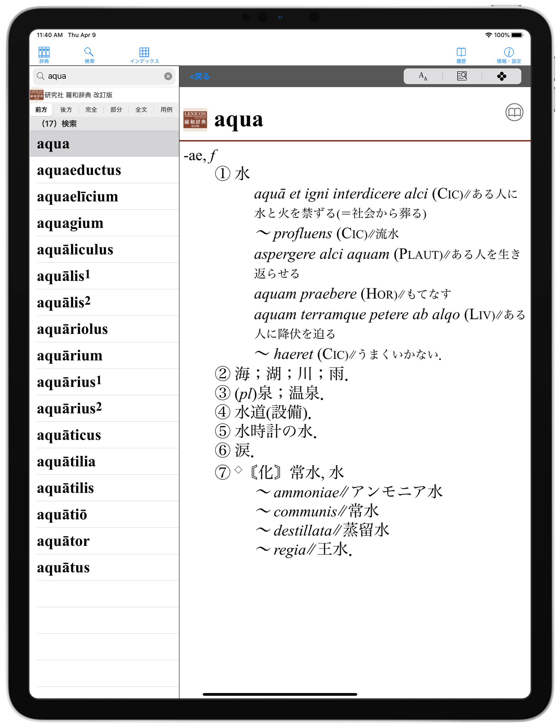
Task: Tap the in-page search icon
Action: tap(462, 76)
